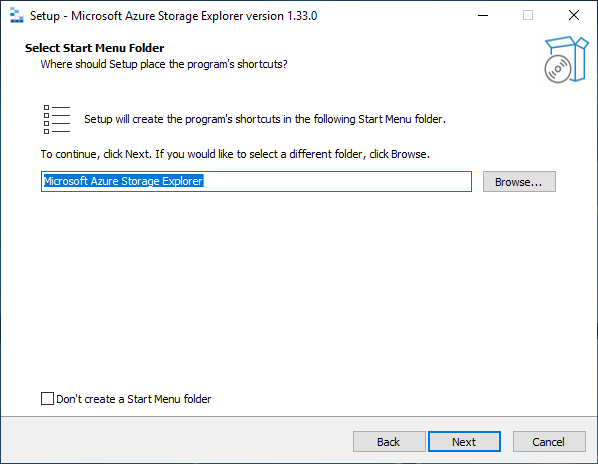Click the "Don't create a Start Menu folder" label

pyautogui.click(x=133, y=399)
